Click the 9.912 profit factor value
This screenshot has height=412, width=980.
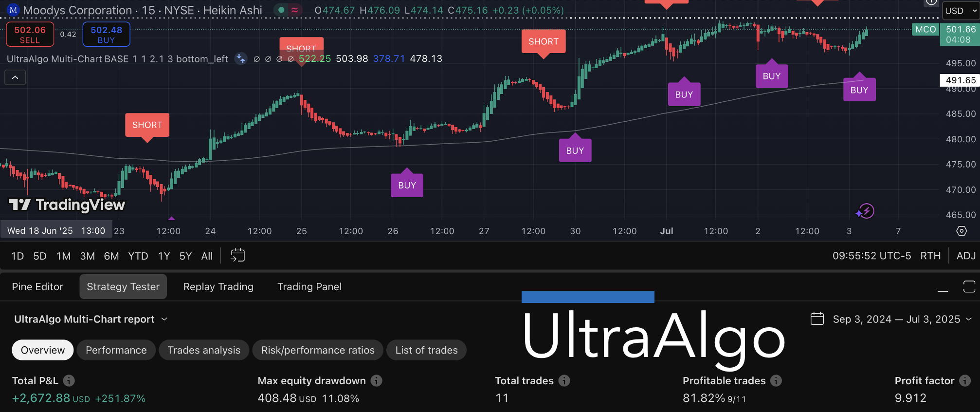tap(910, 398)
